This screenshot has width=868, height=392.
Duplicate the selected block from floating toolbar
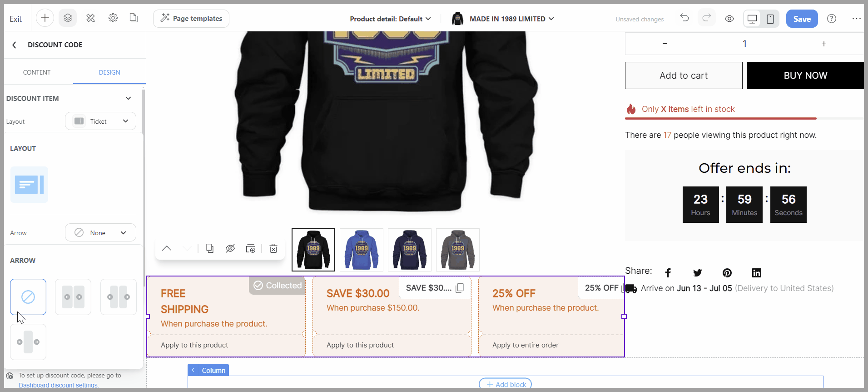tap(210, 248)
